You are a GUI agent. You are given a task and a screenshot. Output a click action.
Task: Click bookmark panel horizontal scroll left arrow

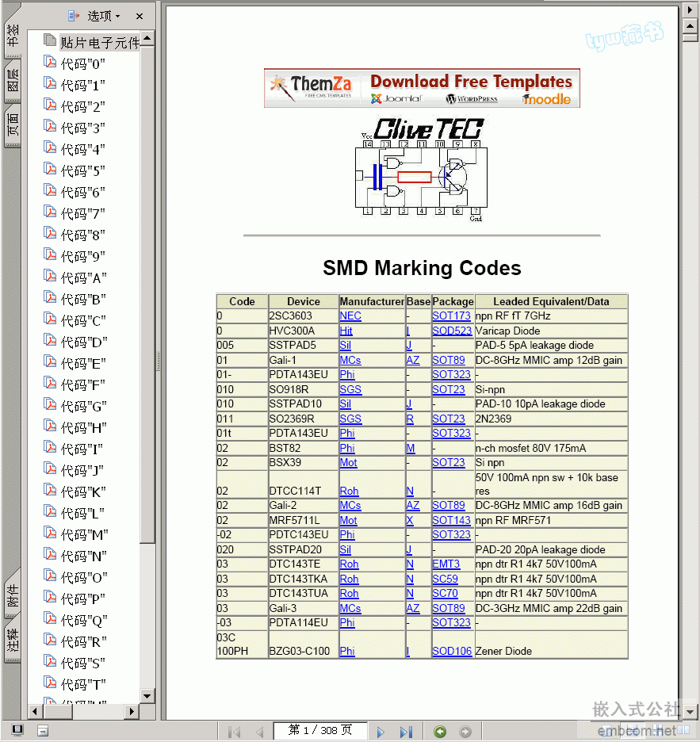click(x=34, y=711)
